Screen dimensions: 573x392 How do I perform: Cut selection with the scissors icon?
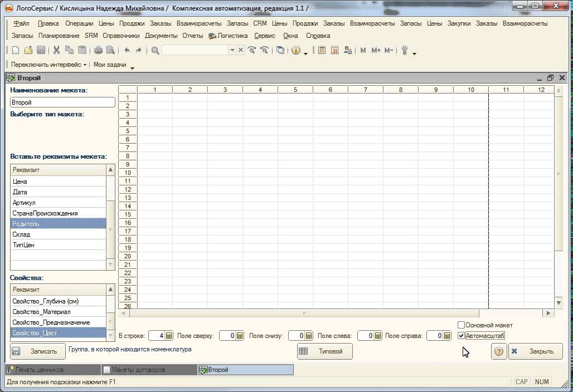click(56, 50)
